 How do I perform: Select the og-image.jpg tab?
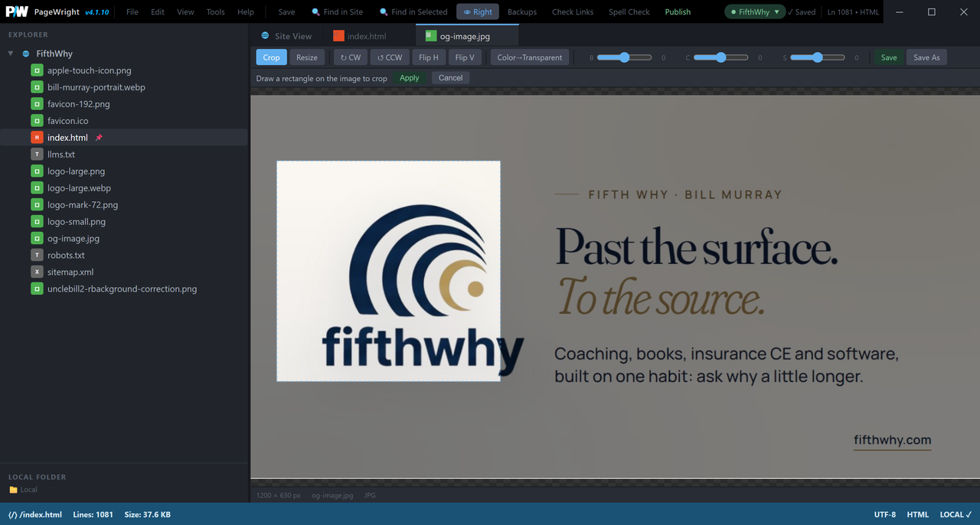pyautogui.click(x=467, y=36)
